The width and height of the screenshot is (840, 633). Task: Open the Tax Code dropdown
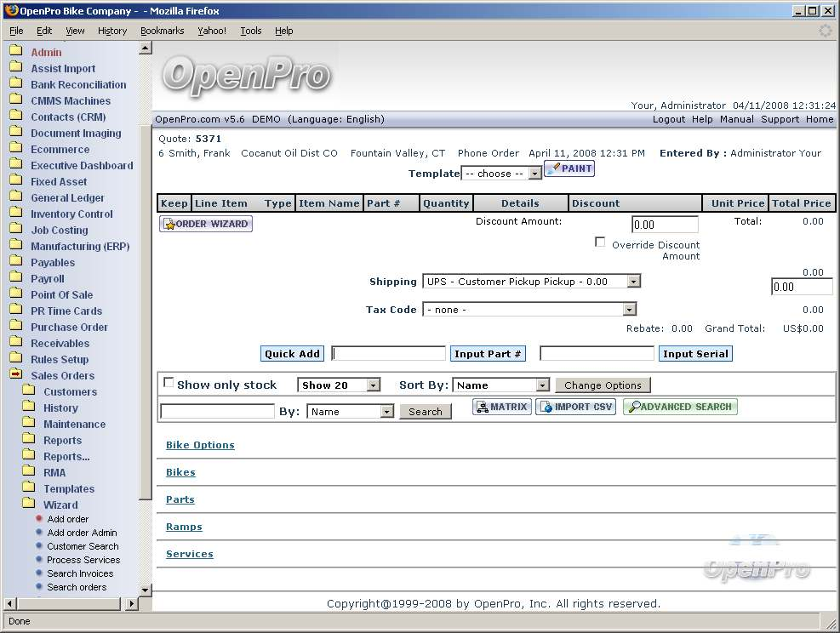click(x=529, y=310)
